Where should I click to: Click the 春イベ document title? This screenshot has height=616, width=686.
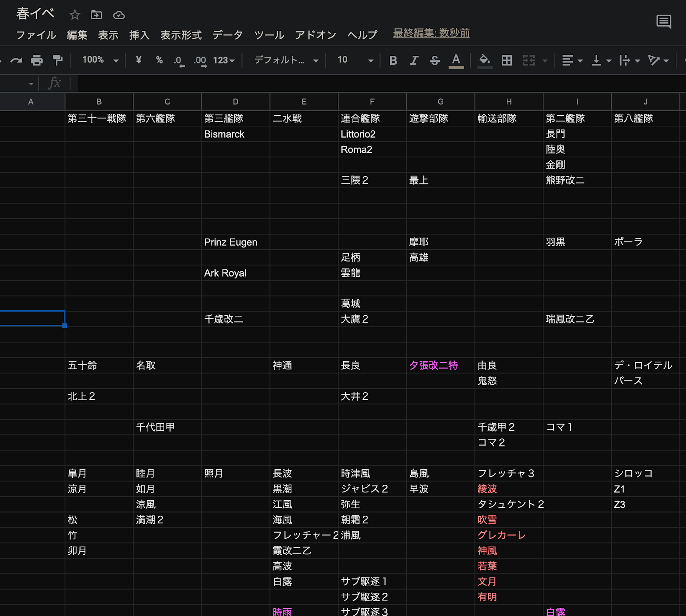35,14
